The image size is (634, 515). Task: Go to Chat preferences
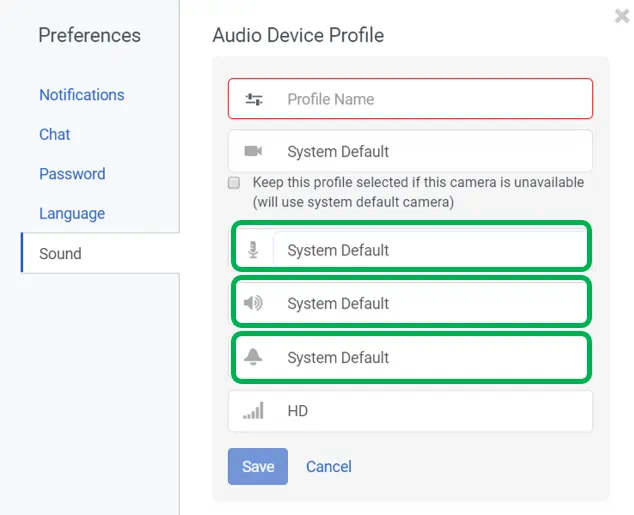(x=55, y=134)
